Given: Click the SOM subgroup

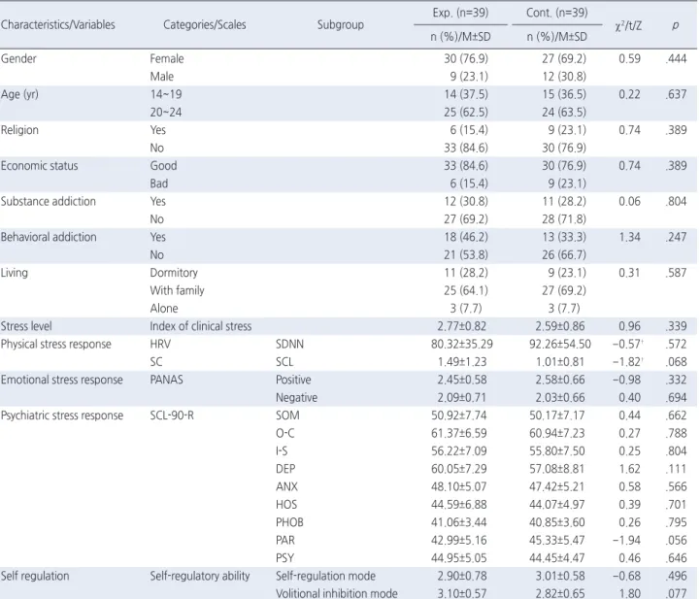Looking at the screenshot, I should point(287,416).
